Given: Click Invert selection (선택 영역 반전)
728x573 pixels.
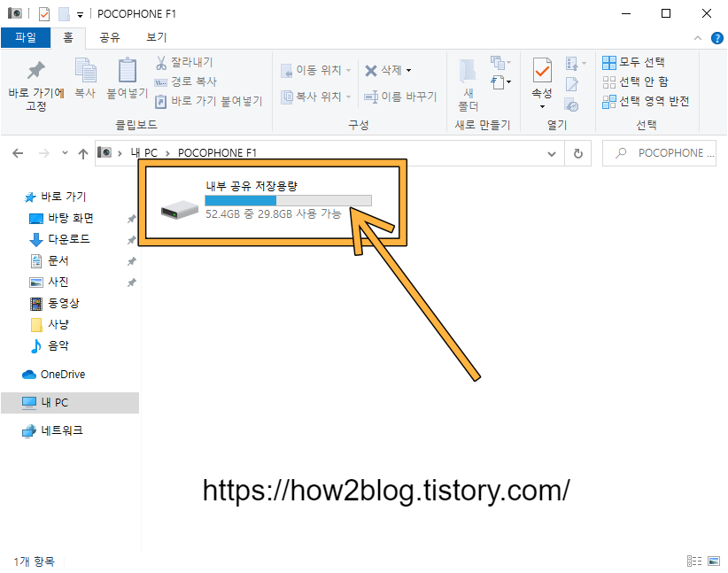Looking at the screenshot, I should pos(646,101).
